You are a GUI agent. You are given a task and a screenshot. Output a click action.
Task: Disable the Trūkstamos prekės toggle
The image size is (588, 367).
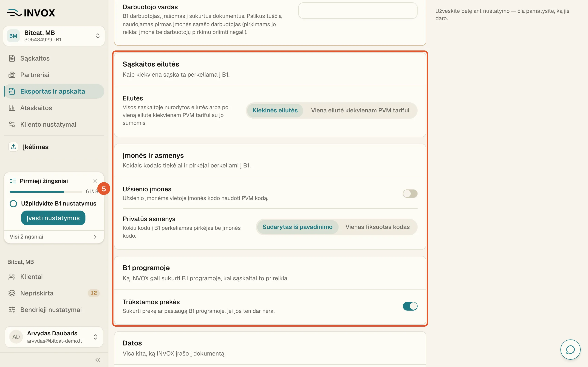tap(410, 306)
